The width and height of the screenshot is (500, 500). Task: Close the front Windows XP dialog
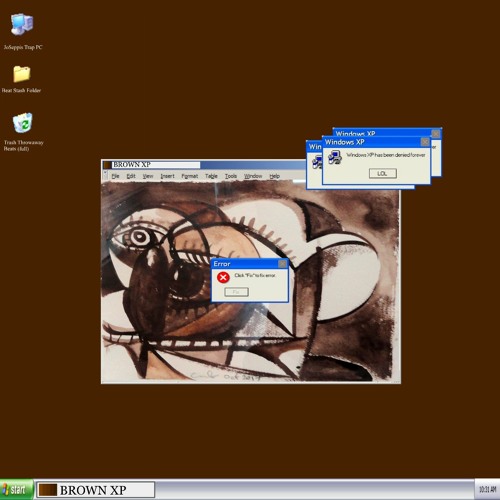(x=425, y=142)
